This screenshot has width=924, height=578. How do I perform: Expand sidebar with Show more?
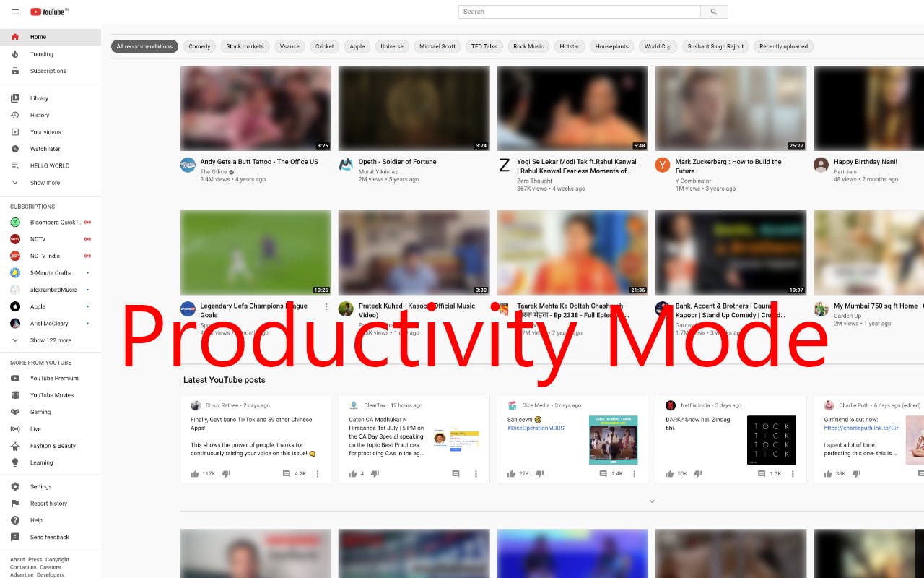pyautogui.click(x=45, y=183)
